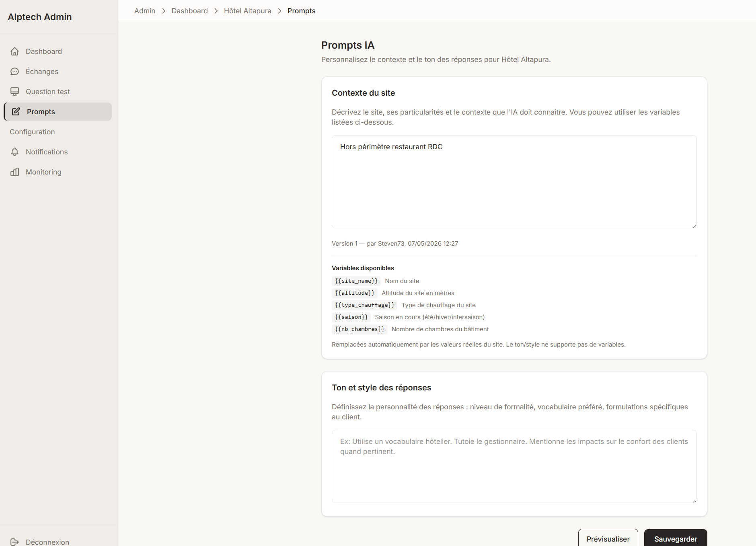This screenshot has height=546, width=756.
Task: Click the Alptech Admin title
Action: [x=40, y=17]
